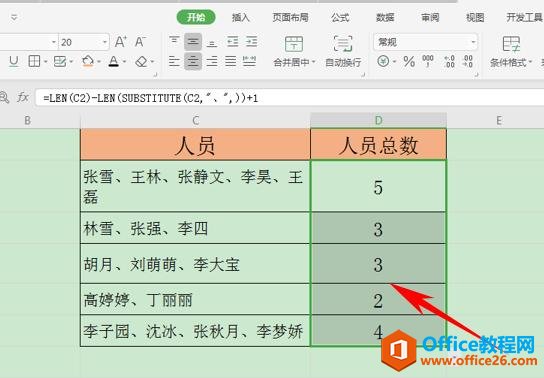Screen dimensions: 544x378
Task: Click the decrease indent icon
Action: 232,42
